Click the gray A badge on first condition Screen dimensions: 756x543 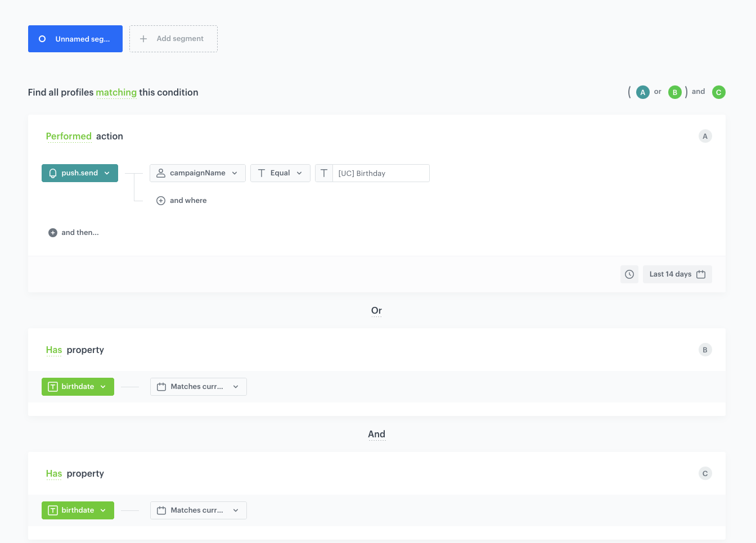[x=705, y=136]
